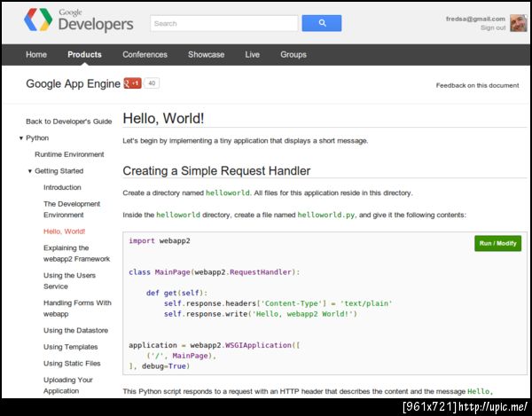Click the Creating a Simple Request Handler heading

[216, 170]
